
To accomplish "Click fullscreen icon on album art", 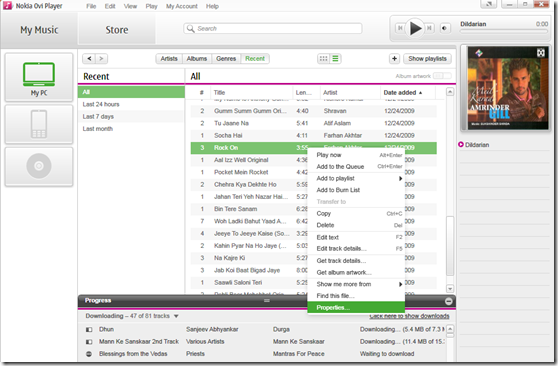I will click(541, 53).
